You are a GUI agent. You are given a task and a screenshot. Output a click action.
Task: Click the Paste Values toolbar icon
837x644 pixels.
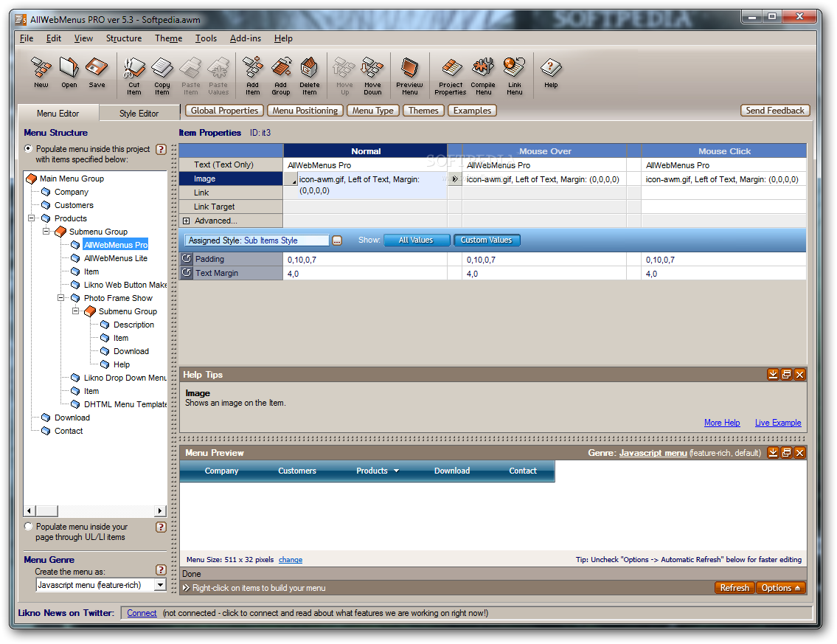[218, 77]
